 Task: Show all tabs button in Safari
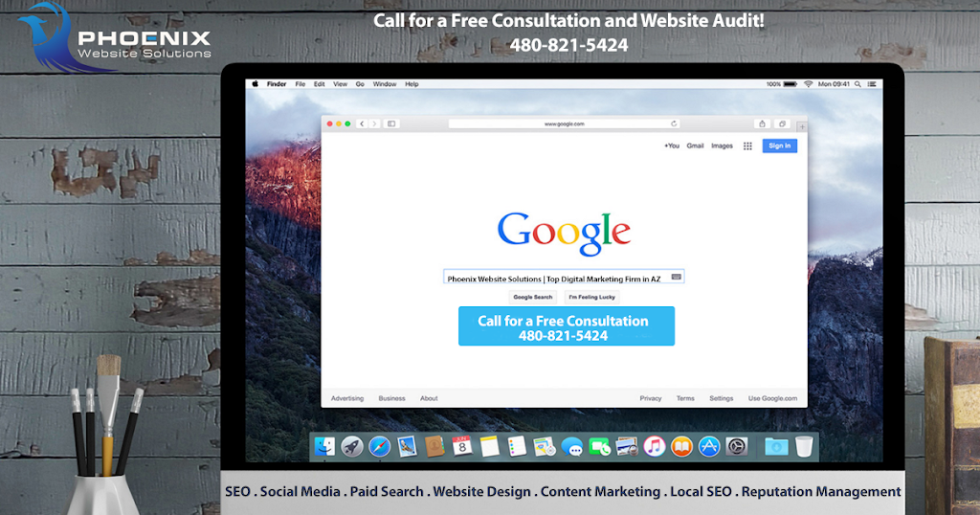tap(782, 123)
